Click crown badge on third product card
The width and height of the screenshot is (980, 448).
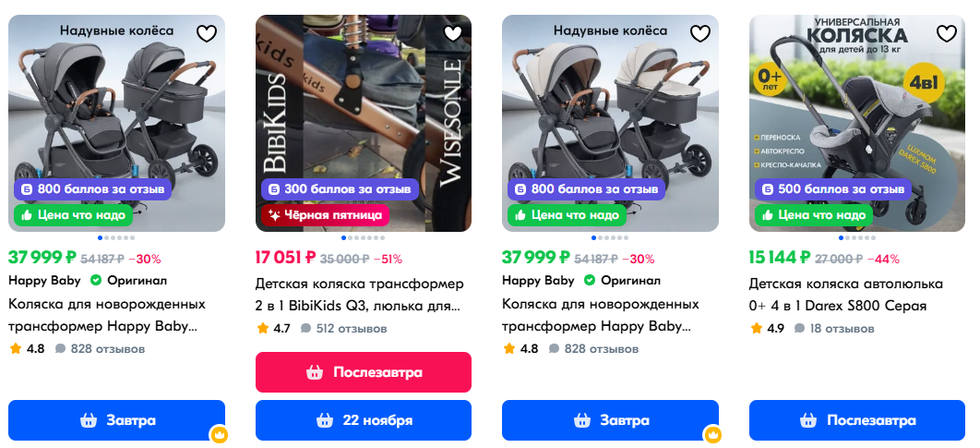(x=712, y=433)
